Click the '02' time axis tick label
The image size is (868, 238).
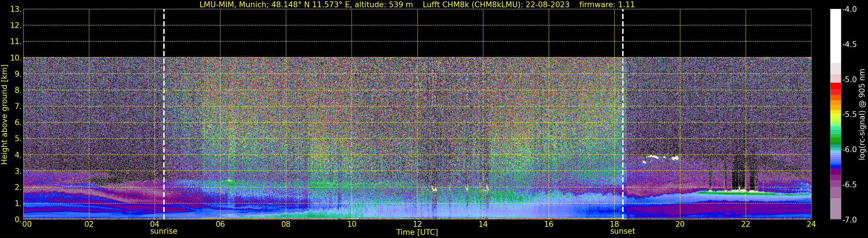89,224
